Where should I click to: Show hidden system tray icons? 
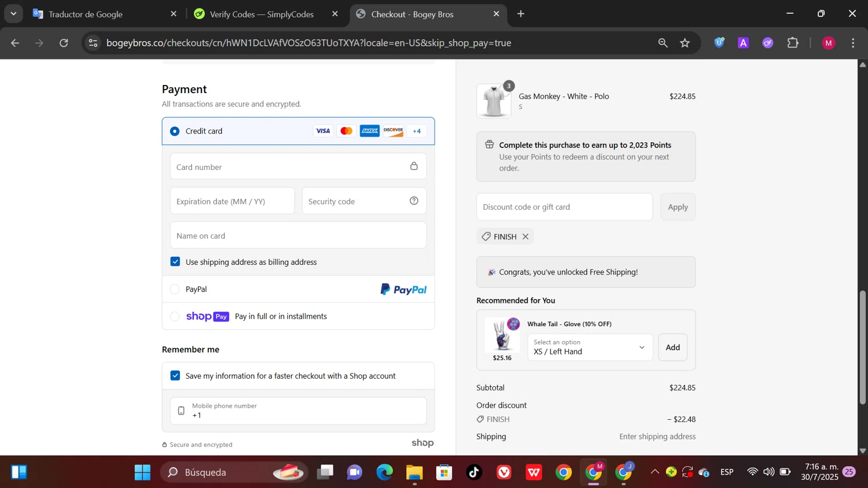[654, 472]
